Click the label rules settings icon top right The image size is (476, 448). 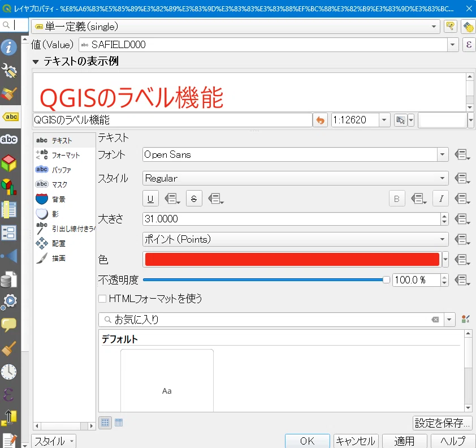click(451, 27)
